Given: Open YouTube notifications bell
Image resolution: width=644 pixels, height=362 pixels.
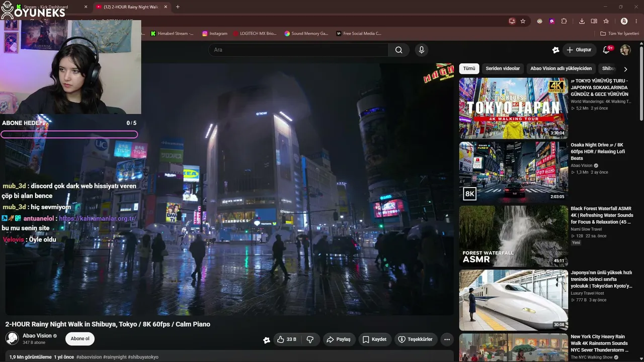Looking at the screenshot, I should 606,50.
